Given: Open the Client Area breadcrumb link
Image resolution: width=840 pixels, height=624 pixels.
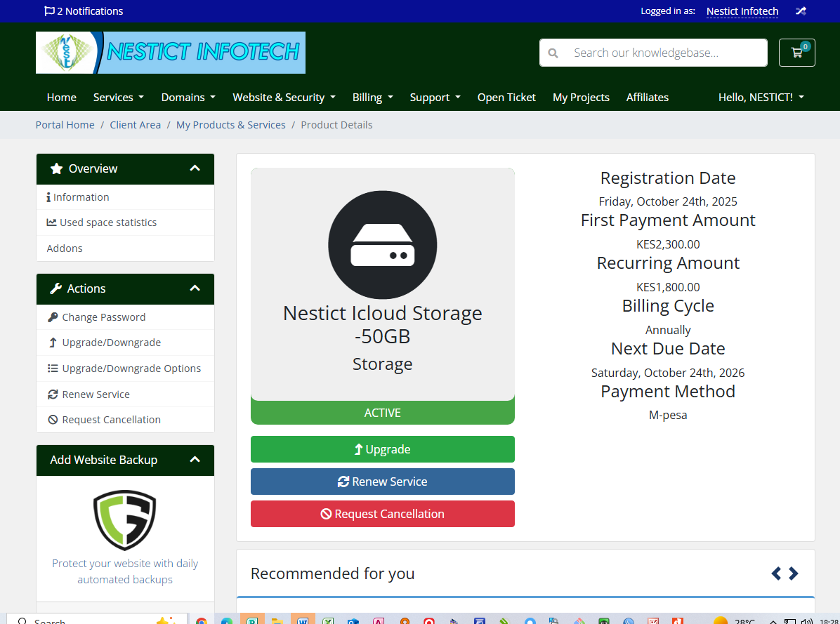Looking at the screenshot, I should coord(135,124).
